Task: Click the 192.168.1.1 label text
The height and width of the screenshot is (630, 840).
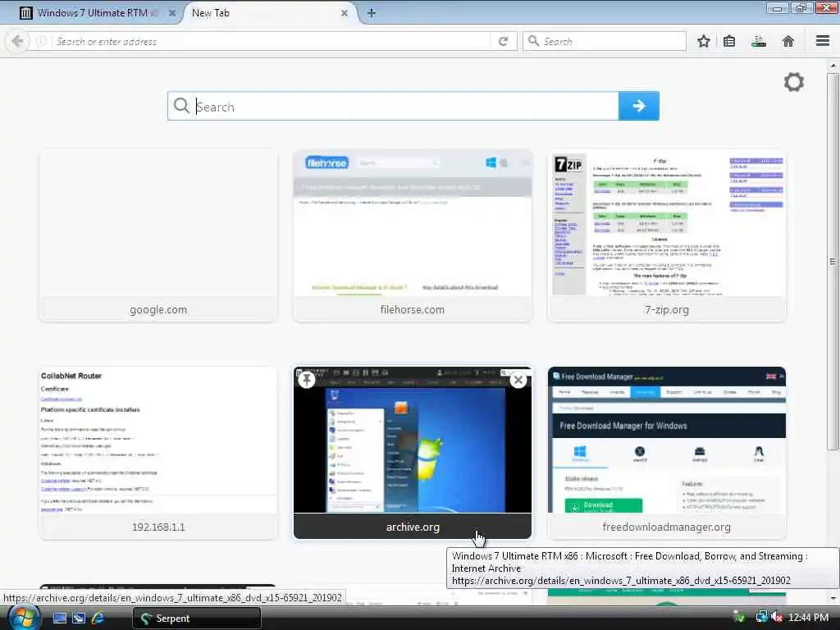Action: coord(158,527)
